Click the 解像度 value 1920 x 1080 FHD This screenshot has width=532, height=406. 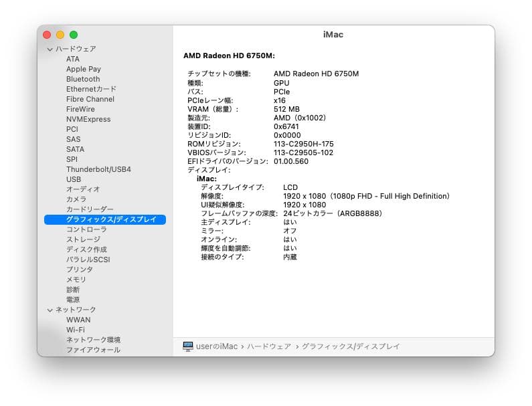tap(367, 196)
